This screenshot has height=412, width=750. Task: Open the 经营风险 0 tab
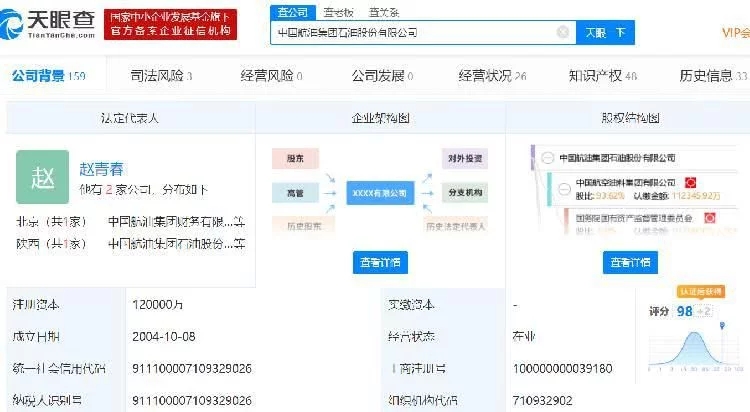(x=271, y=76)
